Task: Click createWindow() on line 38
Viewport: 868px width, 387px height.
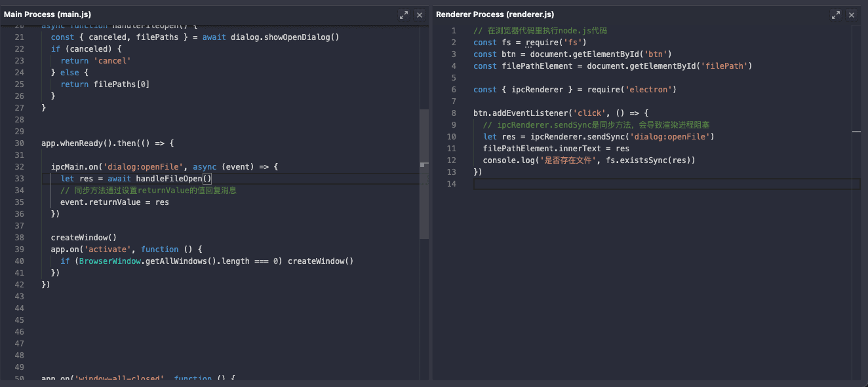Action: (83, 238)
